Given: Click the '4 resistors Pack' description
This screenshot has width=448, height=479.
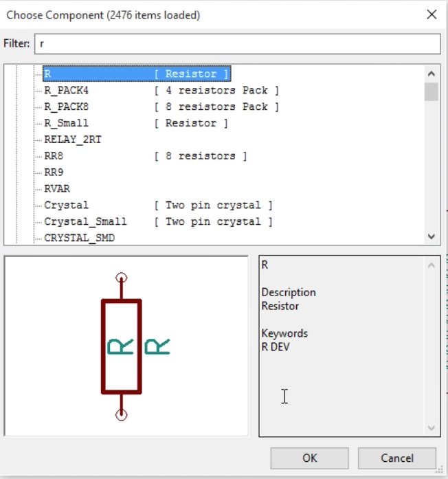Looking at the screenshot, I should coord(216,91).
